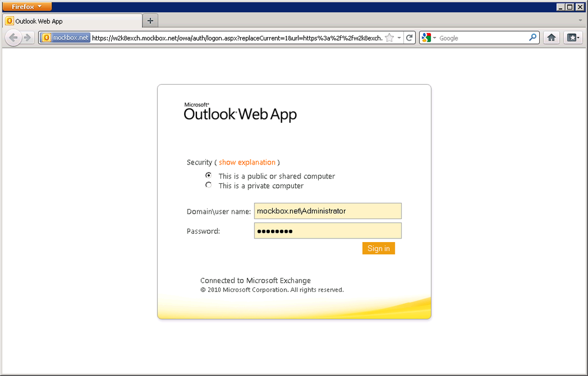The width and height of the screenshot is (588, 376).
Task: Open the Firefox application menu
Action: tap(27, 6)
